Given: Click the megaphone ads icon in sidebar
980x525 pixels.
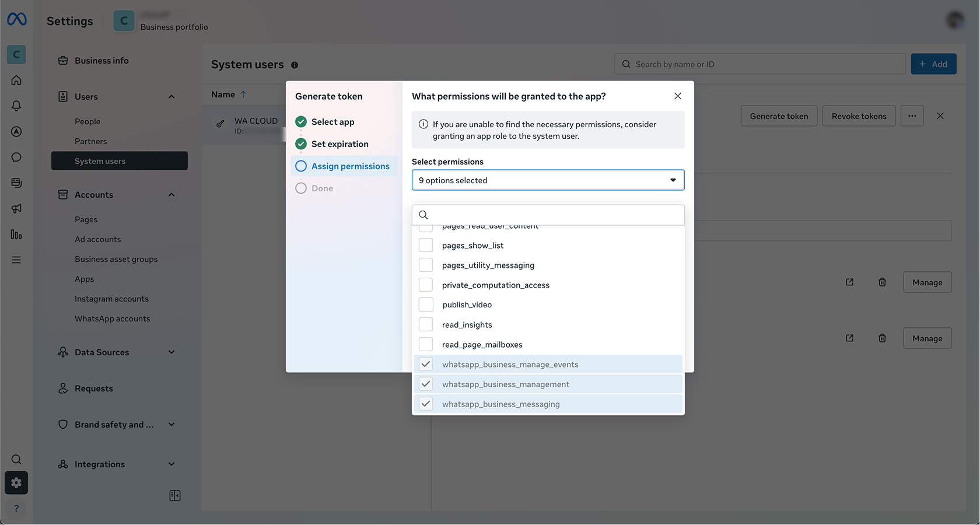Looking at the screenshot, I should click(x=16, y=209).
